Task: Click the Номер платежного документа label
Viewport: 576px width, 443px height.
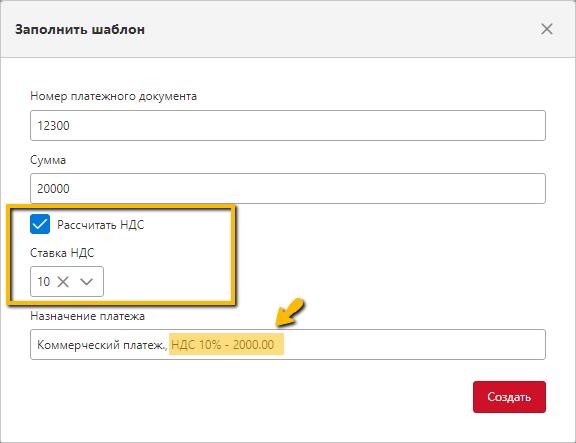Action: click(x=114, y=96)
